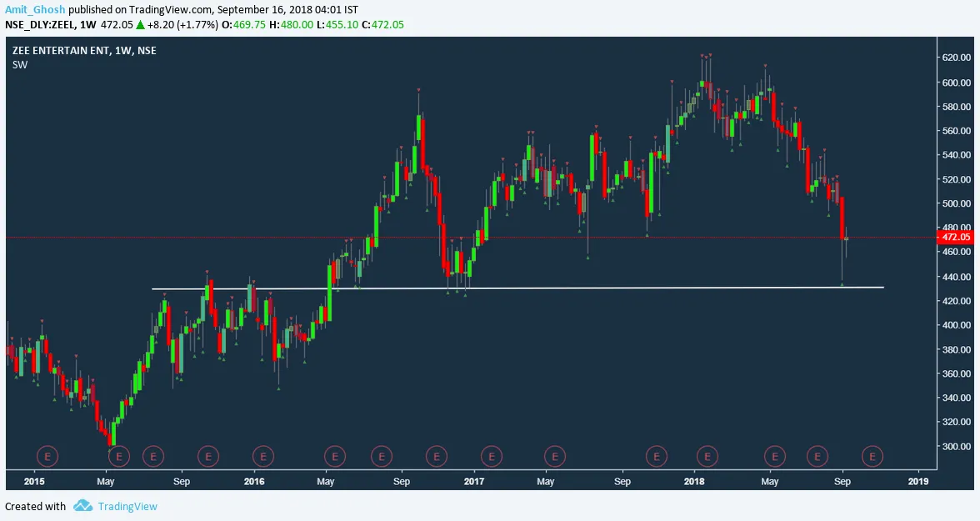Click the red 472.05 current price label

[955, 237]
